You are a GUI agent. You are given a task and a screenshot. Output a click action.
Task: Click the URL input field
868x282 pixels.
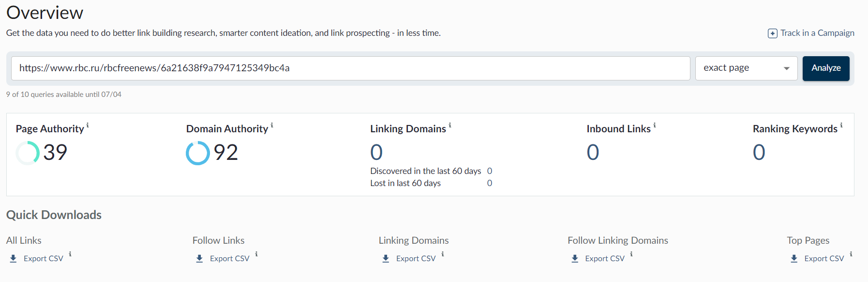click(351, 68)
